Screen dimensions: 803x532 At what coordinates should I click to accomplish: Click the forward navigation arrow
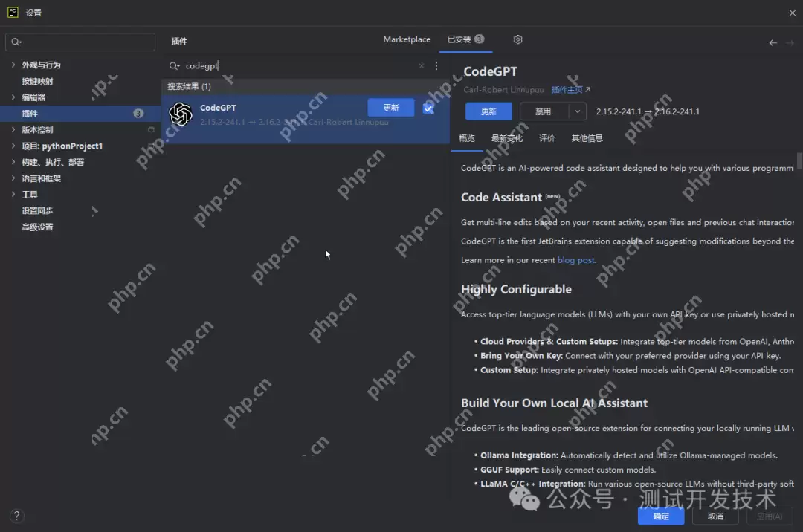790,43
